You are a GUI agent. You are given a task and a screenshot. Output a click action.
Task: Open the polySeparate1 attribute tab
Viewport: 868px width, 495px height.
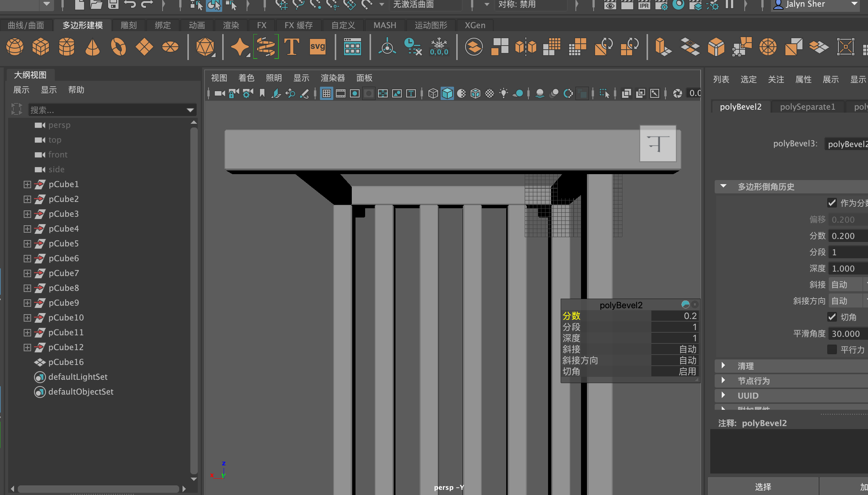click(x=807, y=107)
